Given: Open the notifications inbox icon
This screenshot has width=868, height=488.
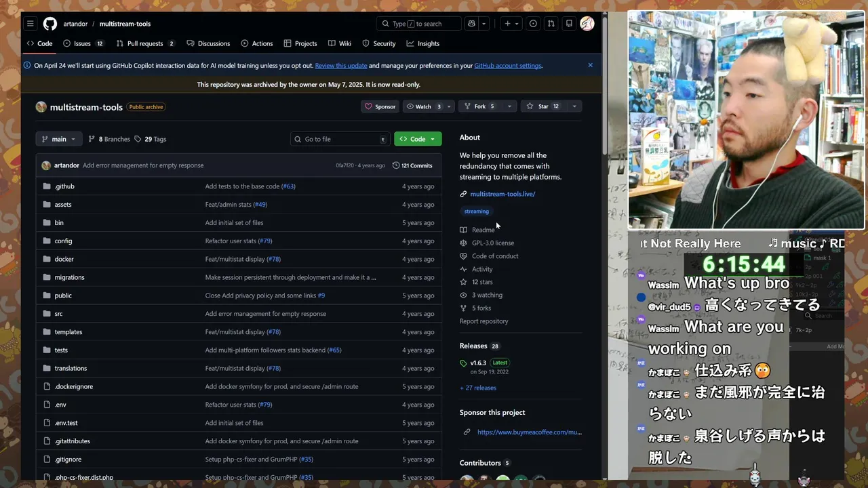Looking at the screenshot, I should tap(569, 24).
